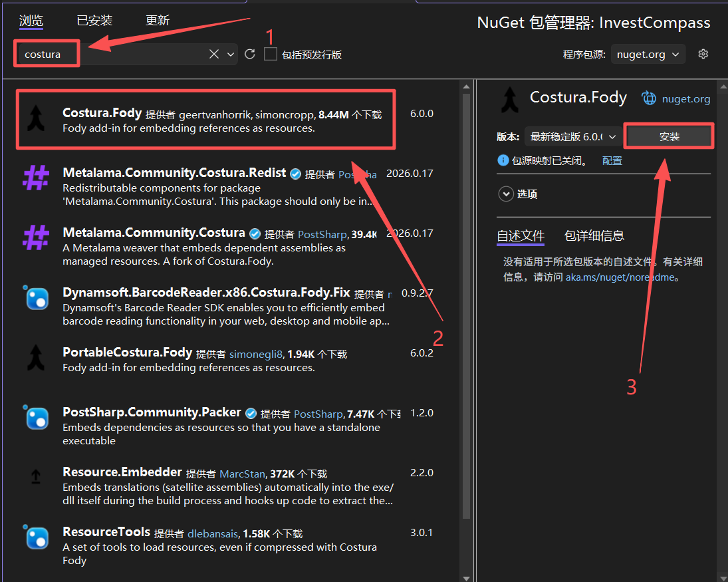Click the PortableCostura.Fody package icon
The image size is (728, 582).
[36, 358]
